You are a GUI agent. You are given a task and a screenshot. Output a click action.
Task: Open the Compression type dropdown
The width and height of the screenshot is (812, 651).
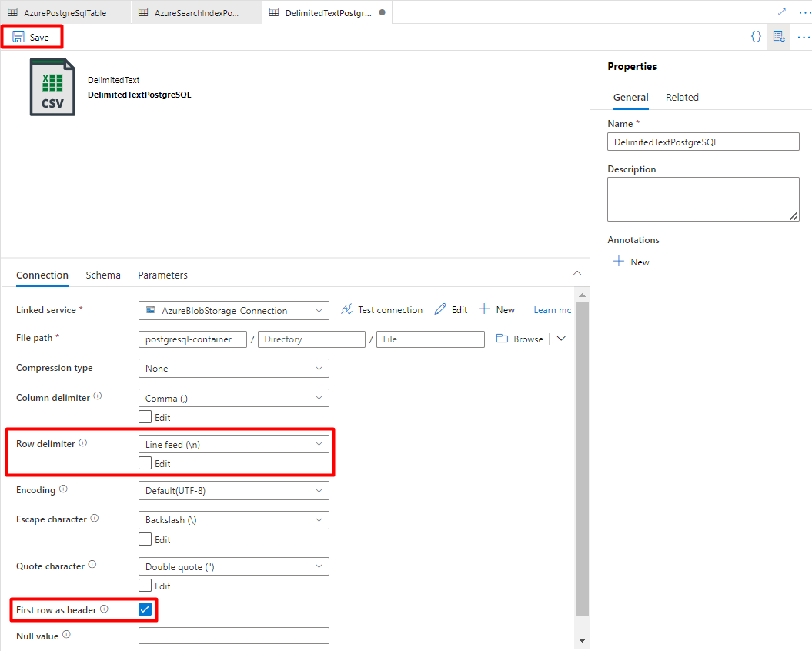tap(233, 369)
